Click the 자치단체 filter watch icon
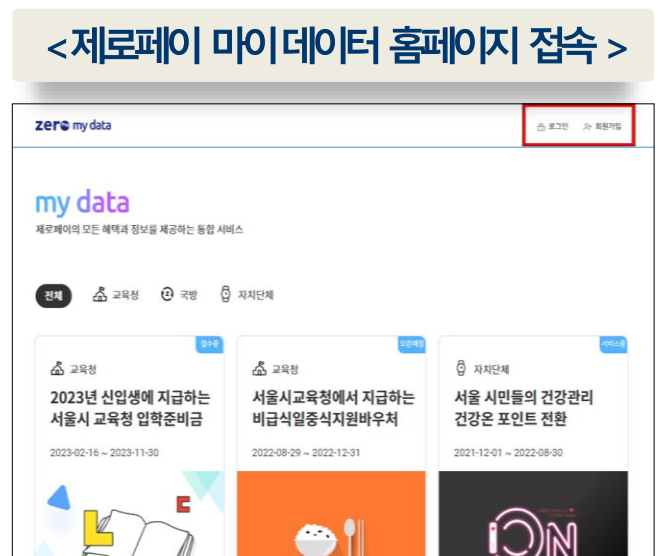This screenshot has width=667, height=556. coord(225,294)
